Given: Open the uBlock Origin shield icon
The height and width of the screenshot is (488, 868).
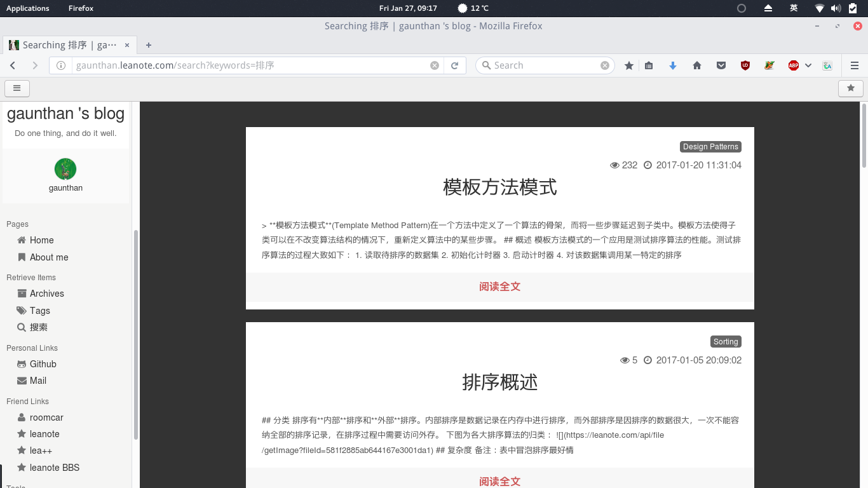Looking at the screenshot, I should pyautogui.click(x=745, y=65).
